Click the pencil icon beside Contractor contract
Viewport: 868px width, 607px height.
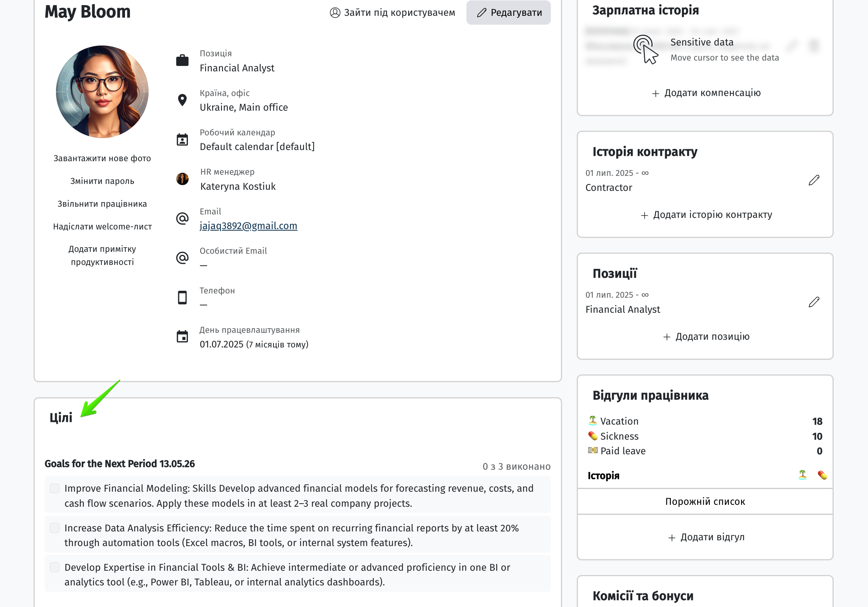(x=814, y=180)
